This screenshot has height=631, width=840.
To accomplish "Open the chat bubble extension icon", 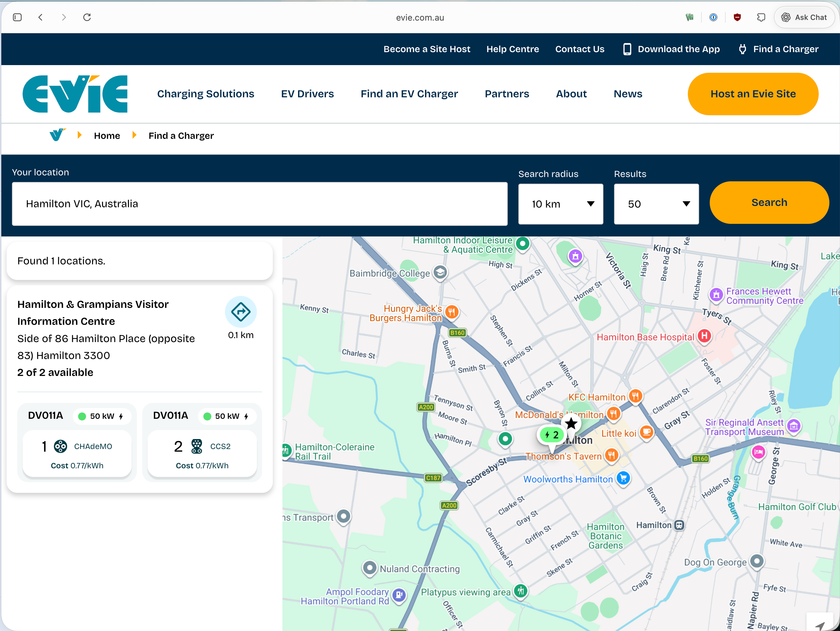I will pyautogui.click(x=761, y=17).
